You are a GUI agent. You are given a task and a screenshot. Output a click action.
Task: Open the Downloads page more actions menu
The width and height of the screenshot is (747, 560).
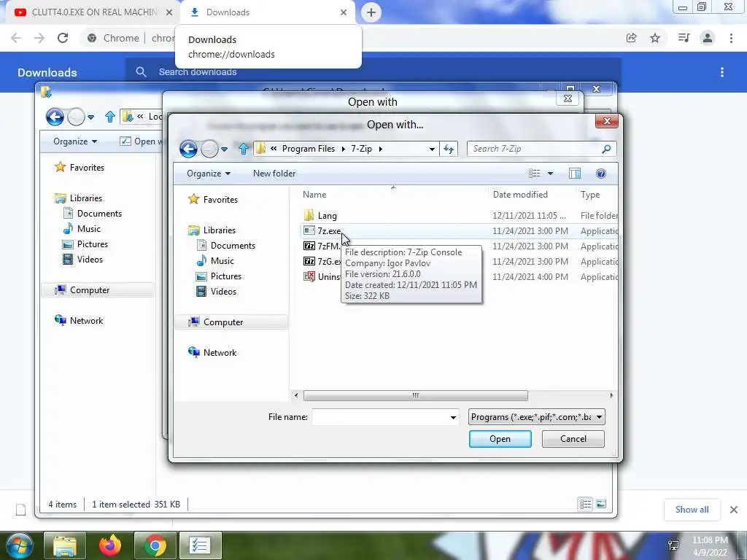pos(722,72)
